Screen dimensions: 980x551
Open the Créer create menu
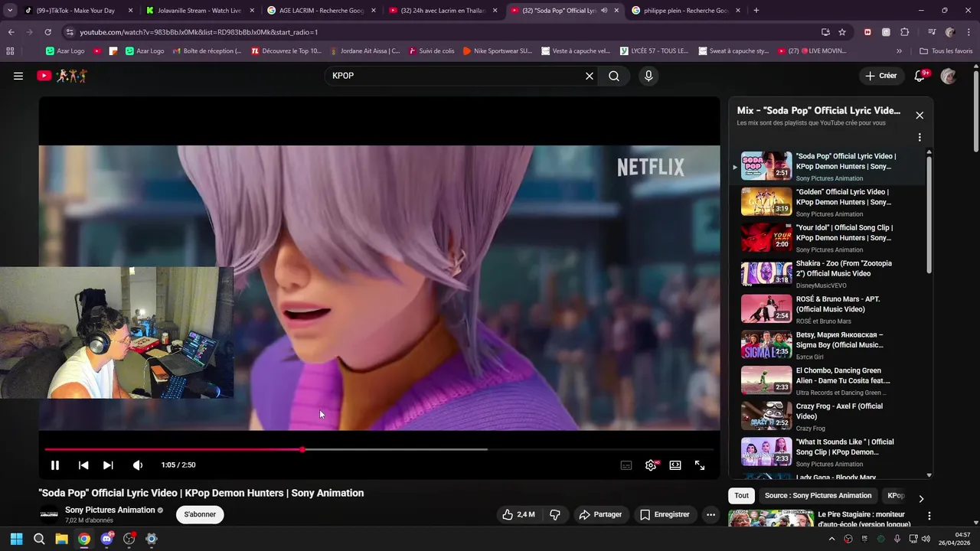click(x=880, y=76)
